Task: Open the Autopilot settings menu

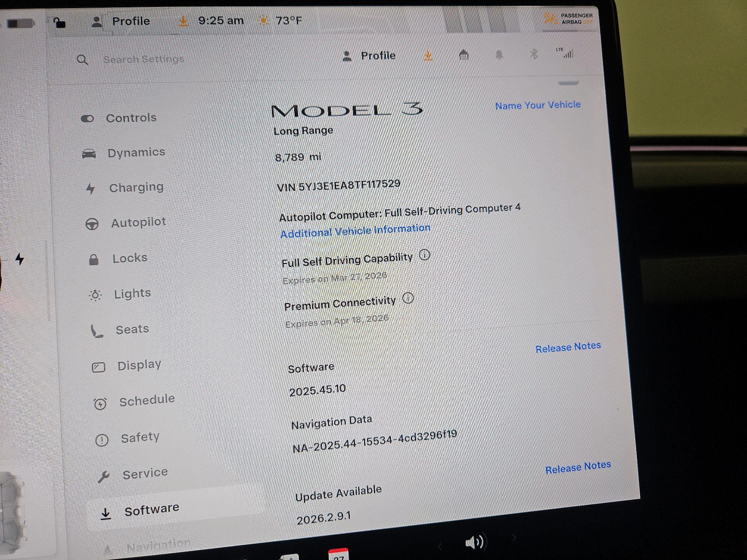Action: pyautogui.click(x=126, y=223)
